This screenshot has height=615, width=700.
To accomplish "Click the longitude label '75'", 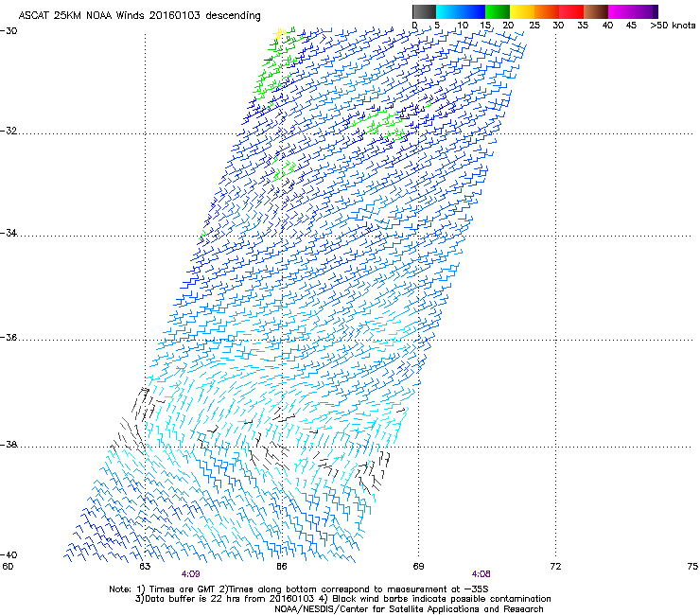I will [692, 567].
